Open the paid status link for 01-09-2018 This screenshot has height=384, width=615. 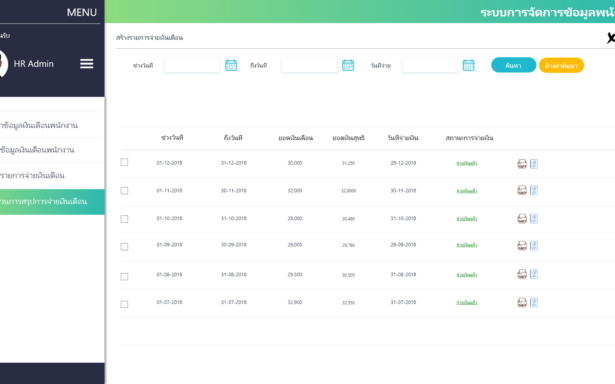(x=467, y=245)
